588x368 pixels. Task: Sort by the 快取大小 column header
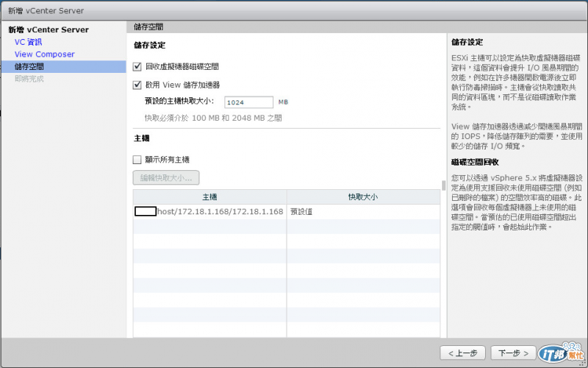point(363,197)
